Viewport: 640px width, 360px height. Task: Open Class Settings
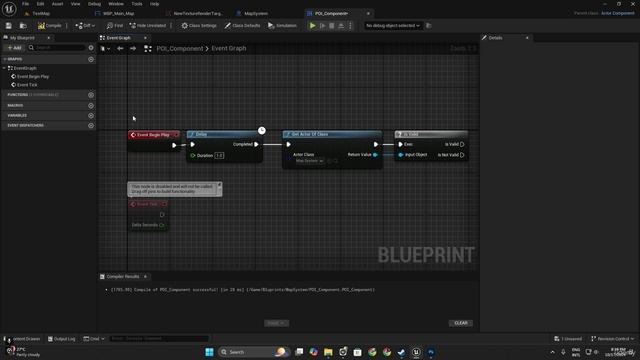pyautogui.click(x=199, y=26)
